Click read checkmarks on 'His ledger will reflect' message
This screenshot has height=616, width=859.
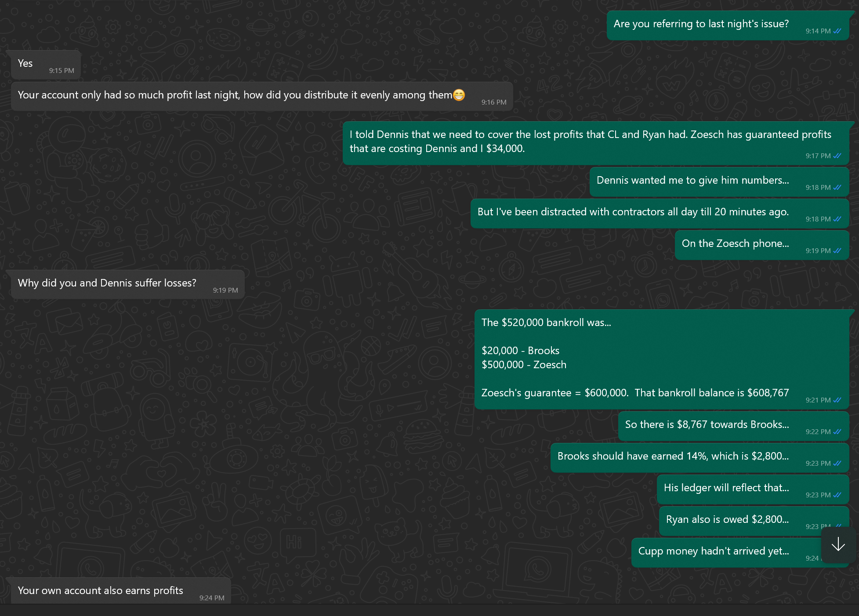(837, 495)
